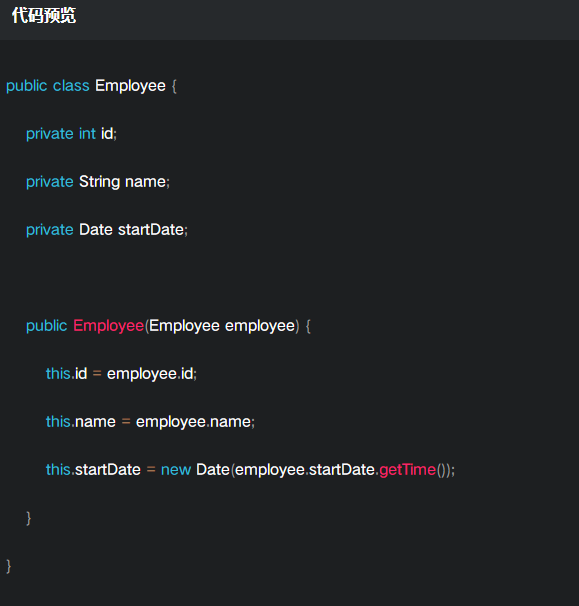579x606 pixels.
Task: Click the 'employee' constructor parameter name
Action: pyautogui.click(x=260, y=326)
